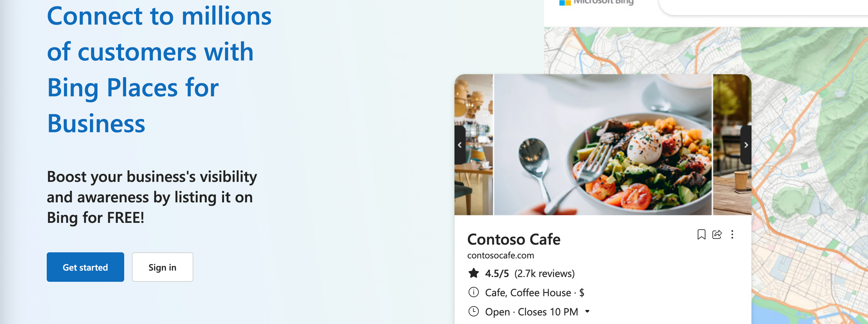The width and height of the screenshot is (868, 324).
Task: Select the cafe interior photo on left
Action: tap(473, 145)
